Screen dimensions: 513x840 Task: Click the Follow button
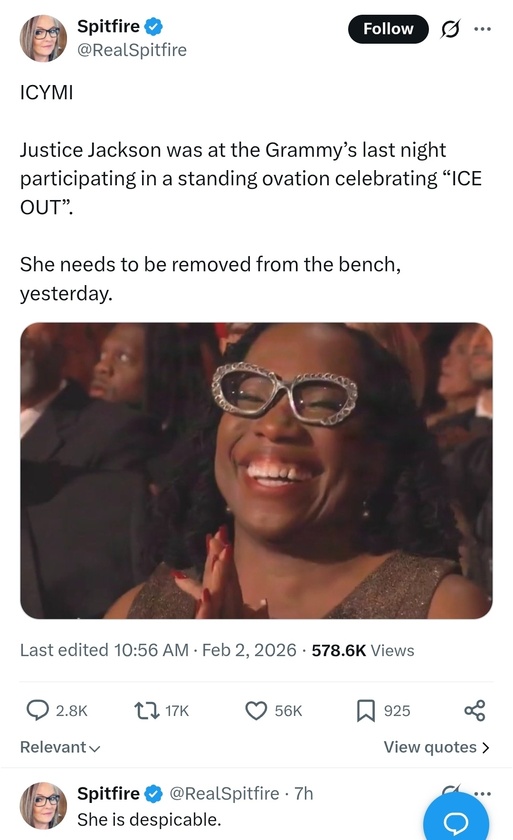[388, 29]
